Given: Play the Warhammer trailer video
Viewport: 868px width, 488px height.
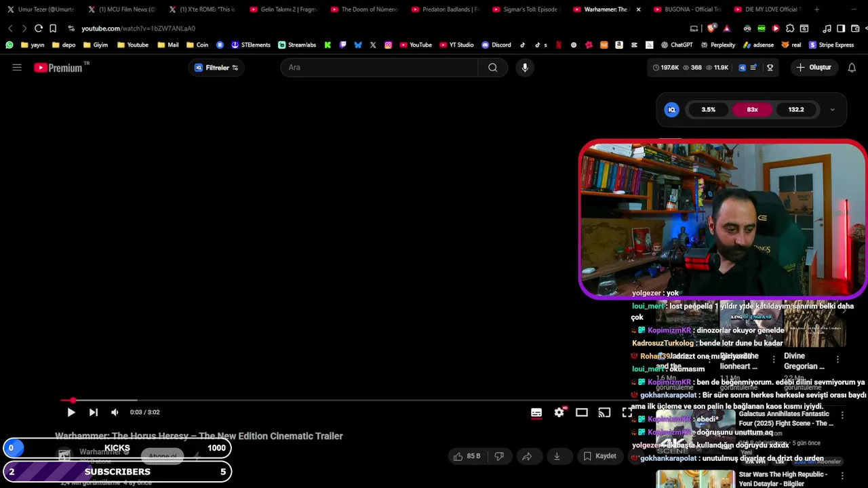Looking at the screenshot, I should click(71, 412).
